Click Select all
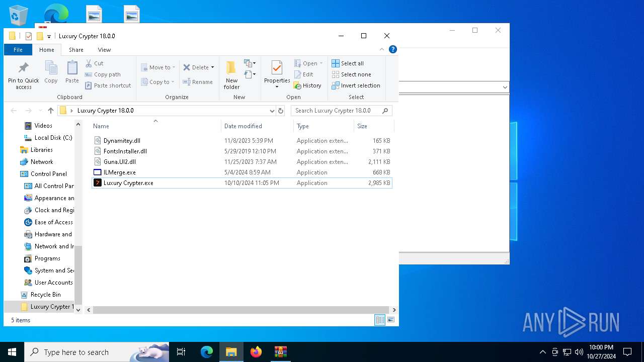Viewport: 644px width, 362px height. click(x=348, y=63)
